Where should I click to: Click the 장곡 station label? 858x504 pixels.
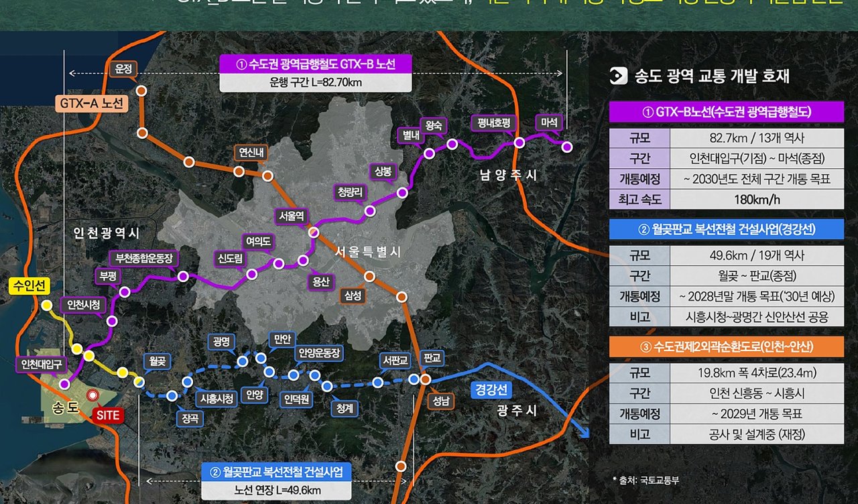(x=190, y=419)
